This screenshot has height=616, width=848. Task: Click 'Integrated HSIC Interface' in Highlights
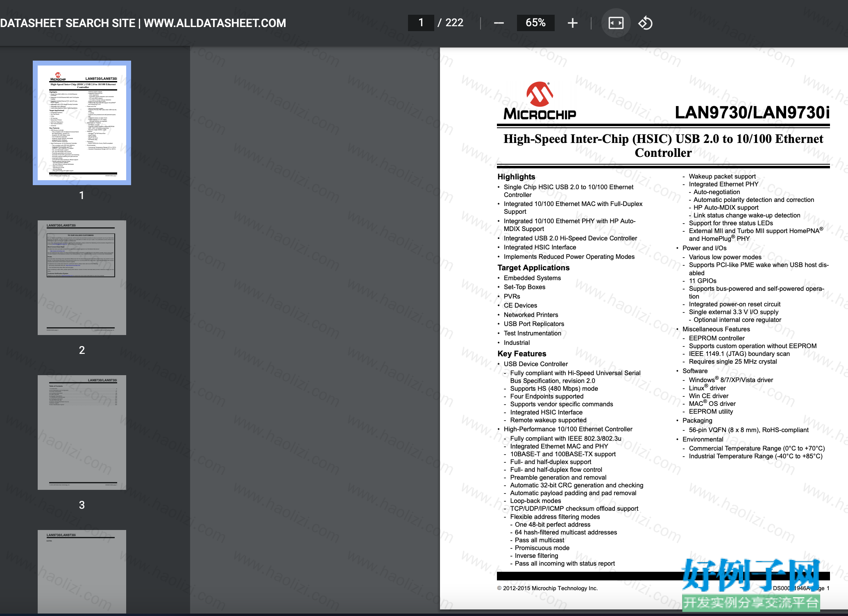540,247
